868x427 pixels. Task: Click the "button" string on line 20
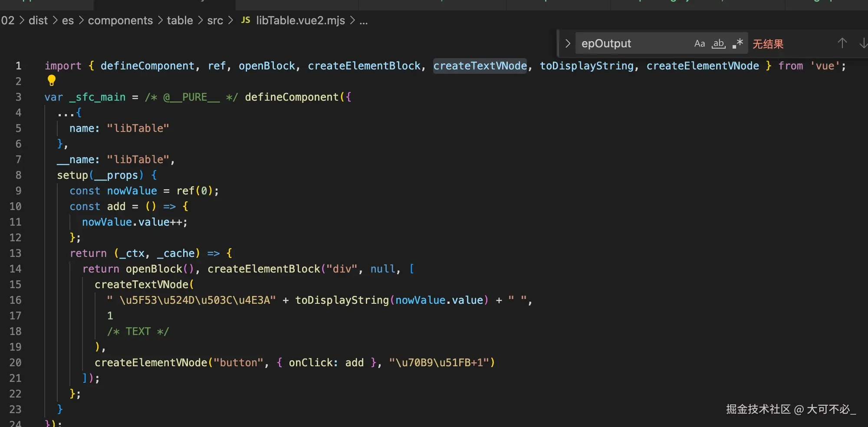[238, 362]
